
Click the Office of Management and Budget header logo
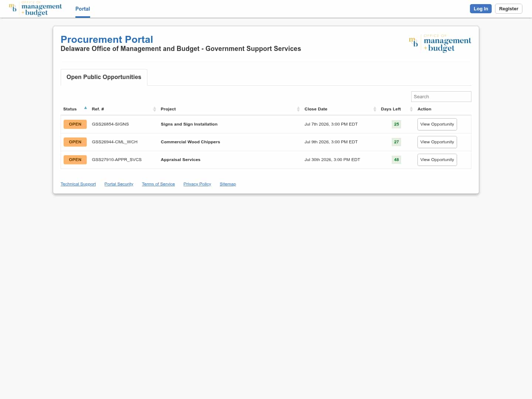coord(35,8)
